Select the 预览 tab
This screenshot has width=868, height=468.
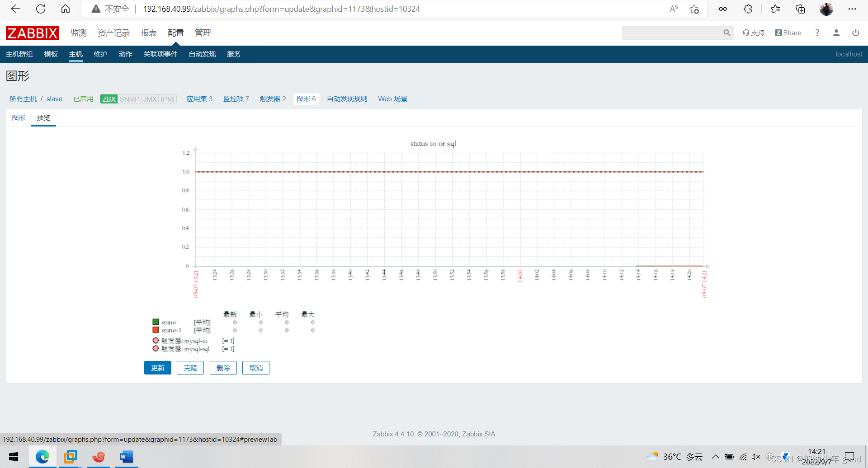43,118
